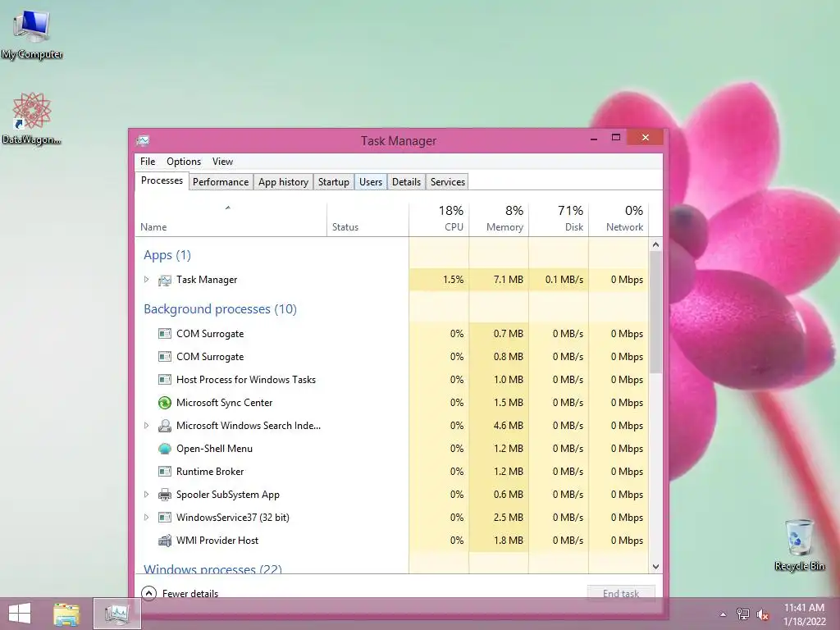Sort by the Disk column header

[559, 220]
